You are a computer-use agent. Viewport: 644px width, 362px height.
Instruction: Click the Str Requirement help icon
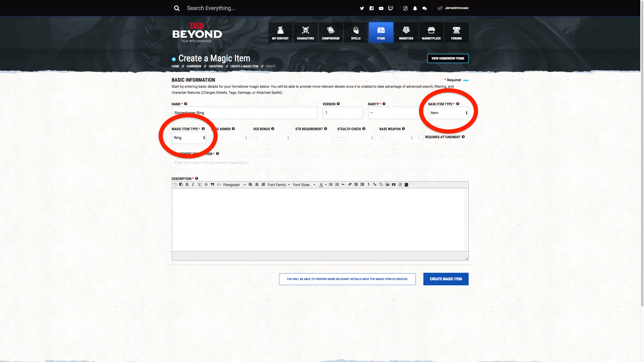(x=326, y=129)
